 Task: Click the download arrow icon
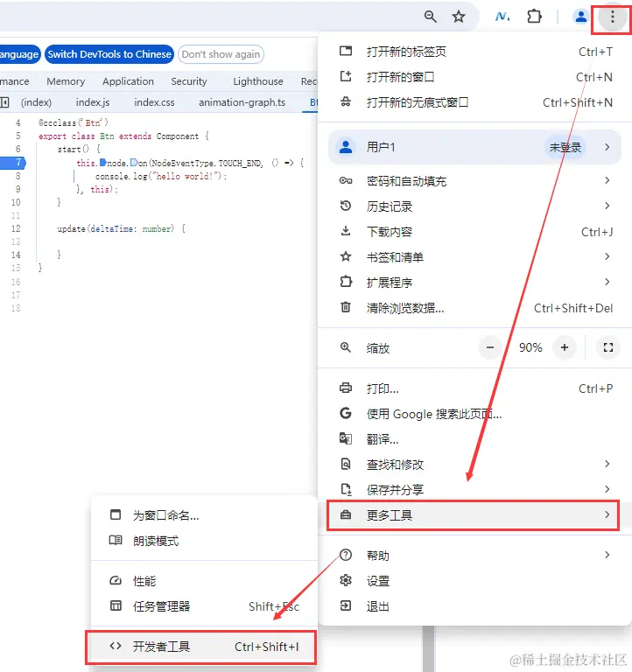[x=346, y=231]
